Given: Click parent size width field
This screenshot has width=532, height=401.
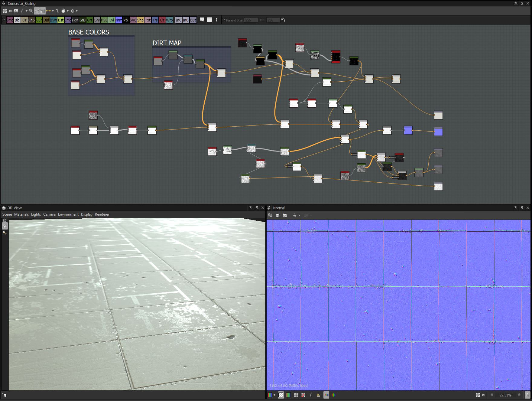Looking at the screenshot, I should (251, 20).
